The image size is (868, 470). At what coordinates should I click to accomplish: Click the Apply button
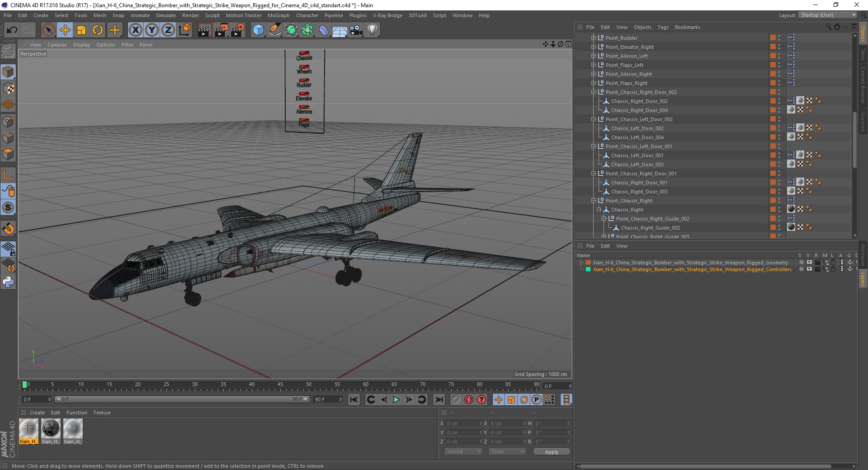[552, 452]
